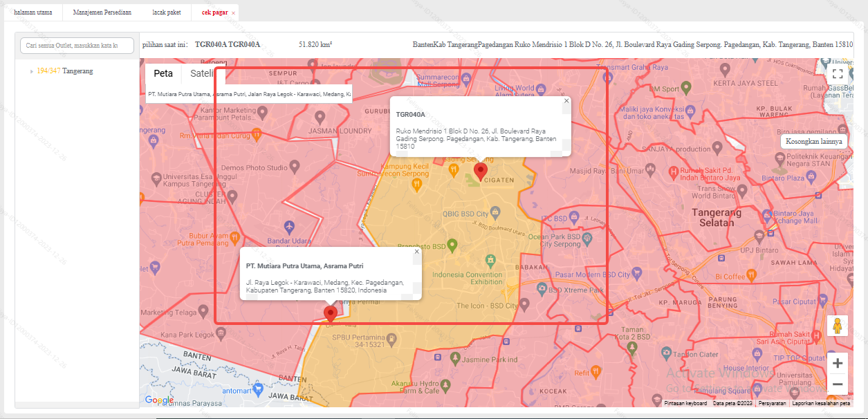Switch to the lacak paket tab
This screenshot has width=868, height=419.
pos(167,12)
